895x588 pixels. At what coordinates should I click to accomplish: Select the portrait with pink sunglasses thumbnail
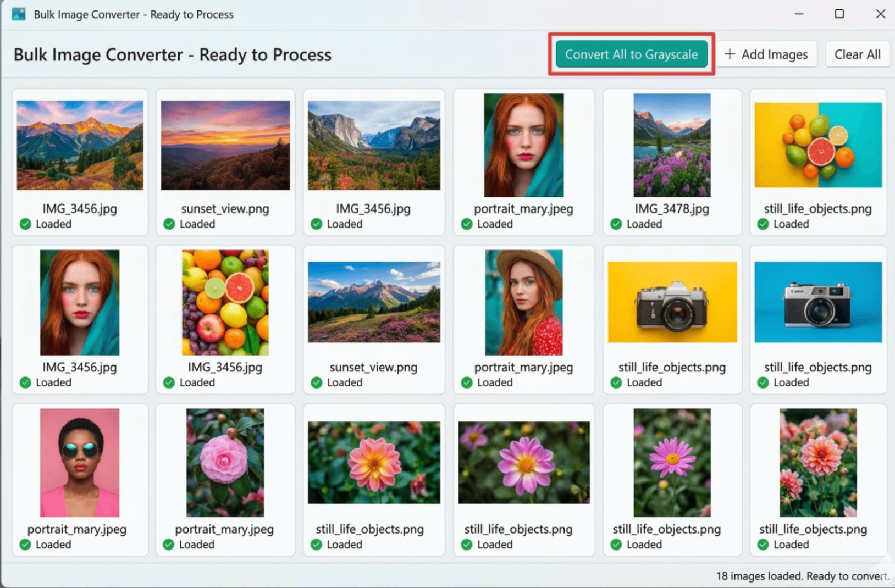point(80,462)
